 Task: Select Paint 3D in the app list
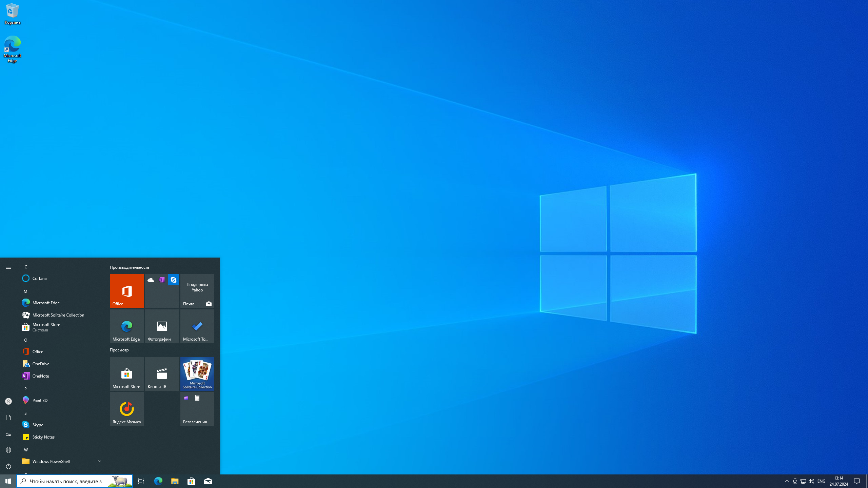40,400
